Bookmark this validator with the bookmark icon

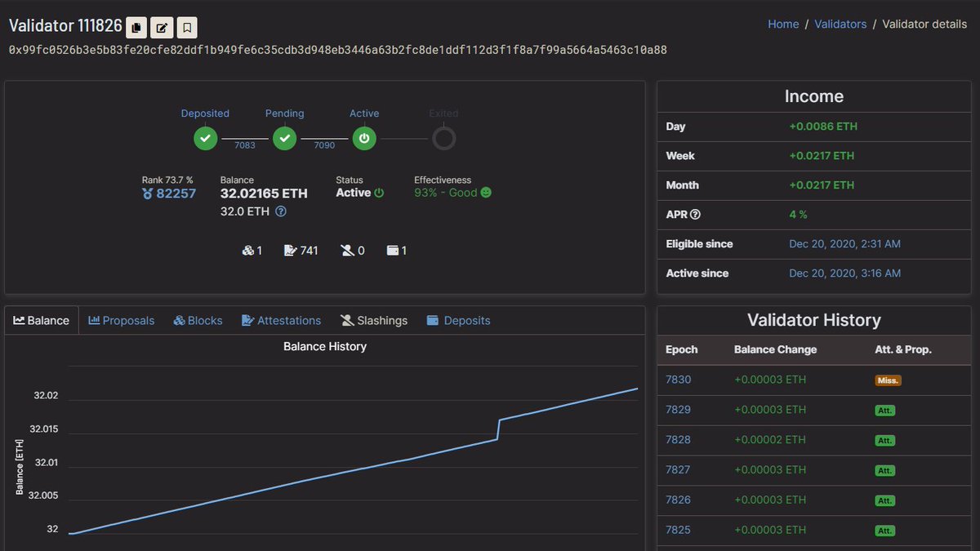click(x=187, y=28)
